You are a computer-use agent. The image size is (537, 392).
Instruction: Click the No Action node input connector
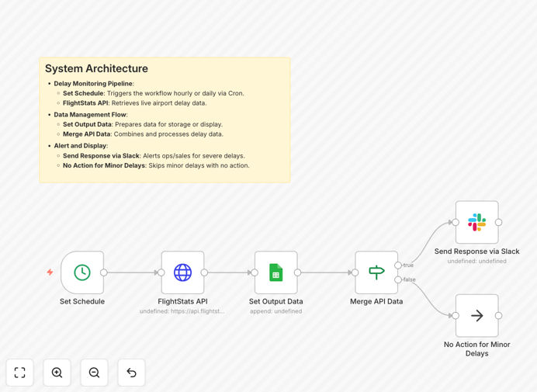click(456, 316)
